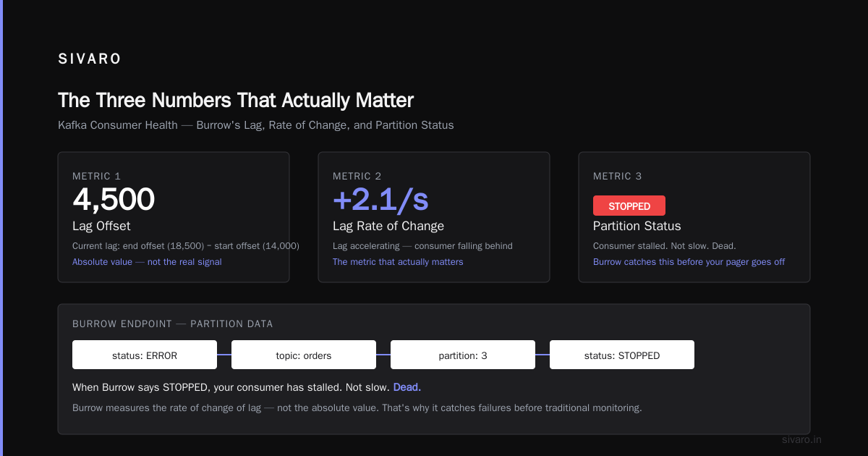Viewport: 868px width, 456px height.
Task: Click 'Burrow measures the rate of change' paragraph
Action: 357,408
